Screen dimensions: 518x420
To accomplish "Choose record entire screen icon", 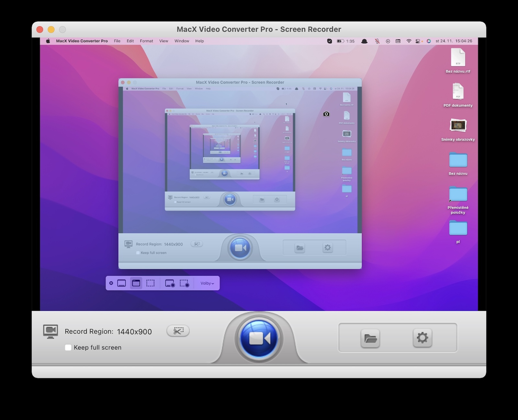I will pyautogui.click(x=170, y=283).
